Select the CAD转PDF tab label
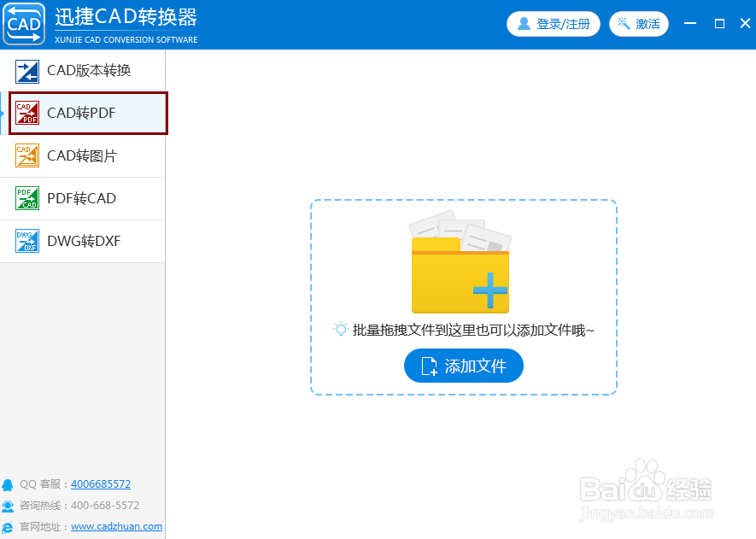The image size is (756, 539). point(81,113)
